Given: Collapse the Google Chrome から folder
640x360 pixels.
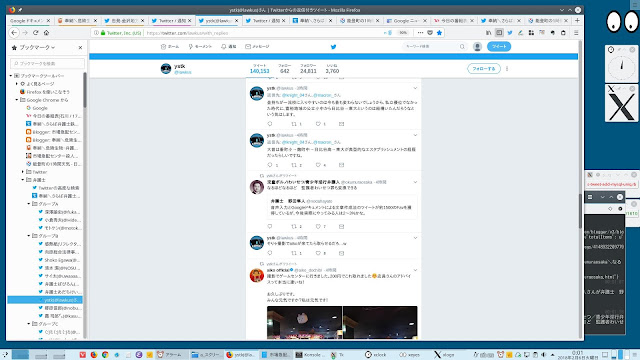Looking at the screenshot, I should point(17,100).
